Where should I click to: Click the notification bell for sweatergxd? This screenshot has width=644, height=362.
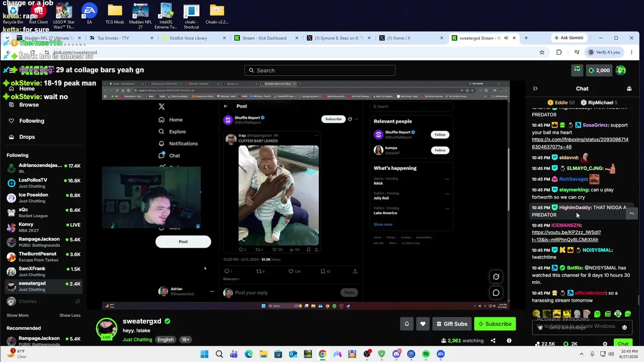click(407, 324)
